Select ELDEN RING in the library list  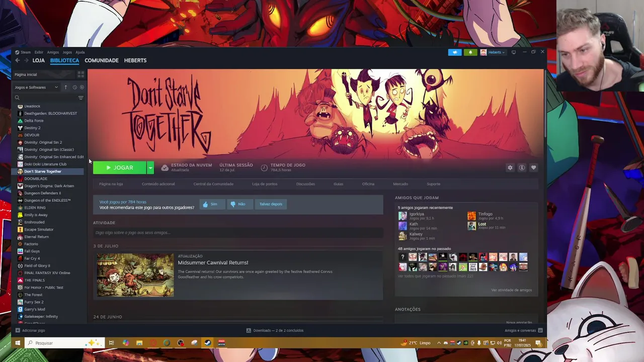35,208
